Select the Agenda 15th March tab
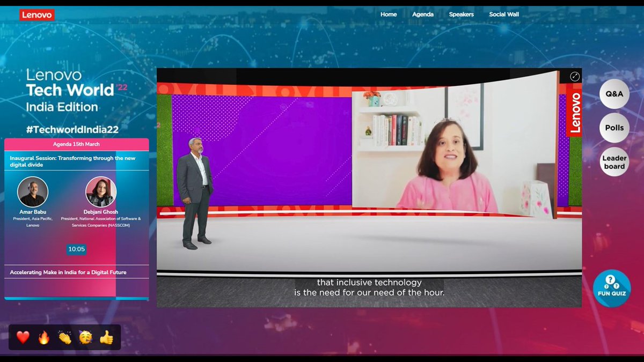Screen dimensions: 644x362 pyautogui.click(x=76, y=144)
